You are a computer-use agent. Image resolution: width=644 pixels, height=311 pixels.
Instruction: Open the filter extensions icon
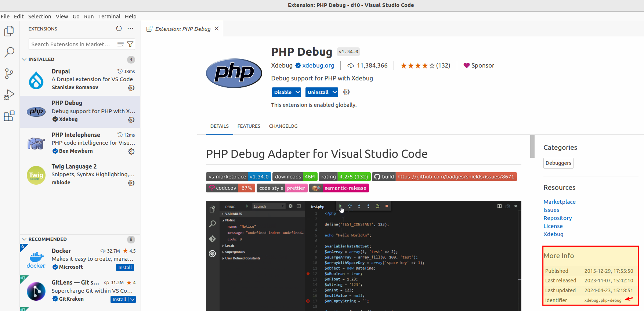(130, 44)
